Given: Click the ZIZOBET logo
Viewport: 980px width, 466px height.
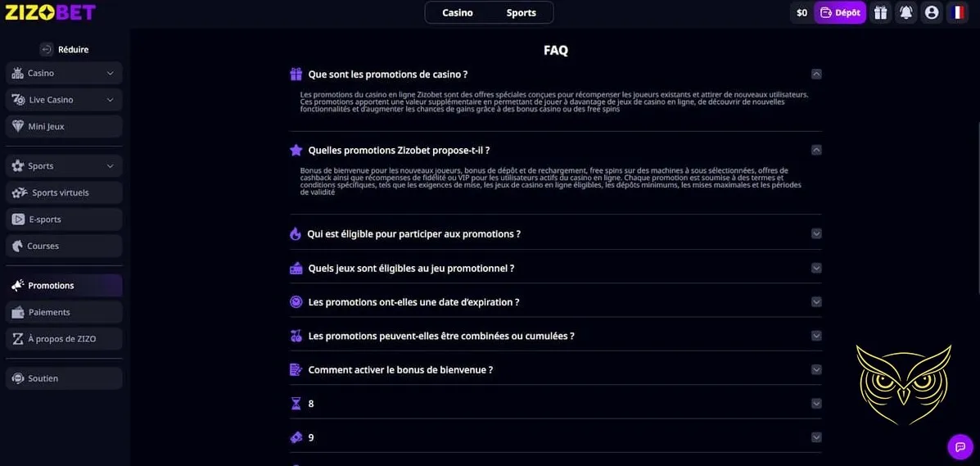Looking at the screenshot, I should click(x=50, y=12).
